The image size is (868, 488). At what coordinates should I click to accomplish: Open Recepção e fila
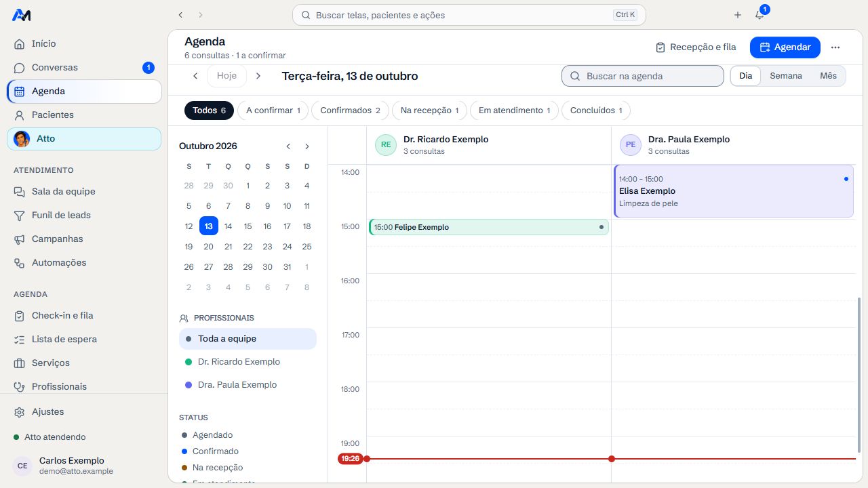point(696,47)
